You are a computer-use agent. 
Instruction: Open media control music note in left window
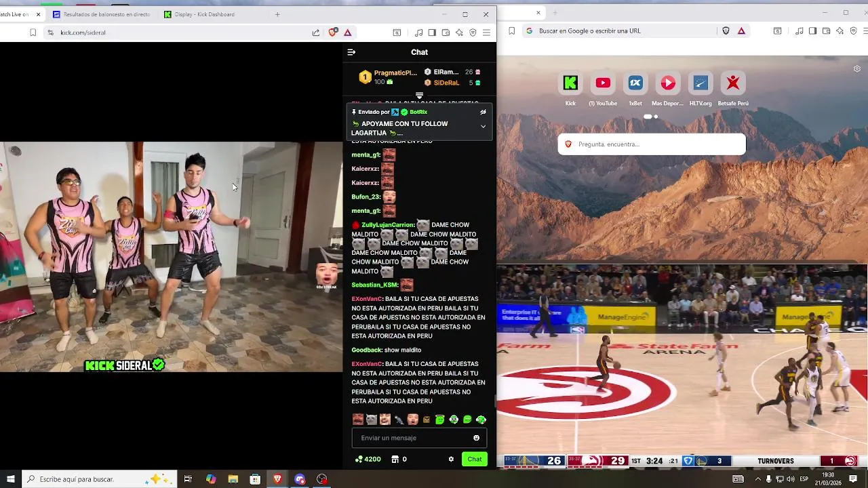(418, 33)
